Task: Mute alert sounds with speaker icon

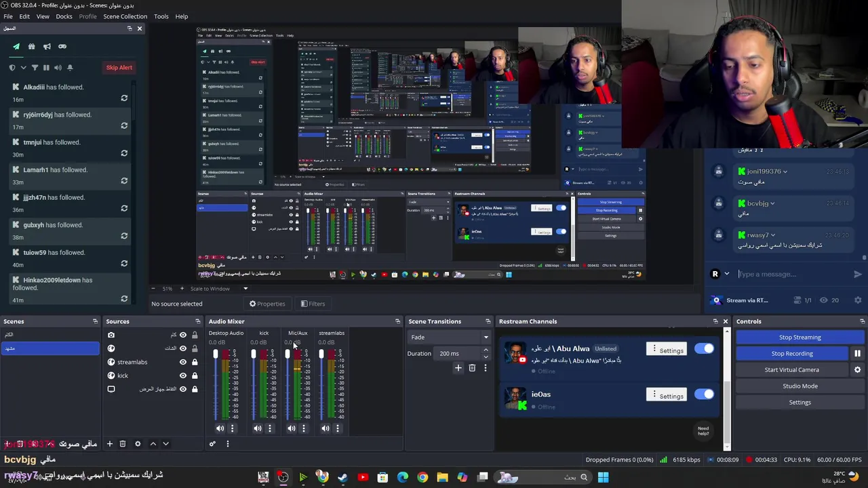Action: (x=58, y=68)
